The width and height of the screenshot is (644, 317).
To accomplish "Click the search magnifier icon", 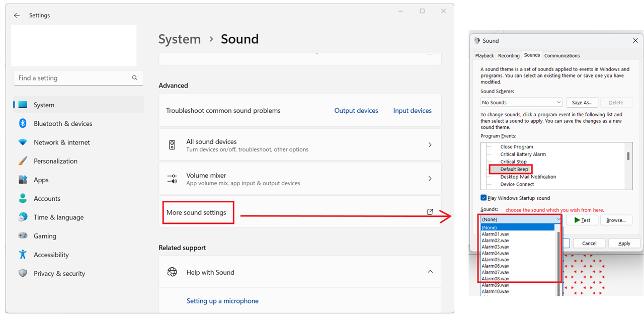I will click(135, 78).
